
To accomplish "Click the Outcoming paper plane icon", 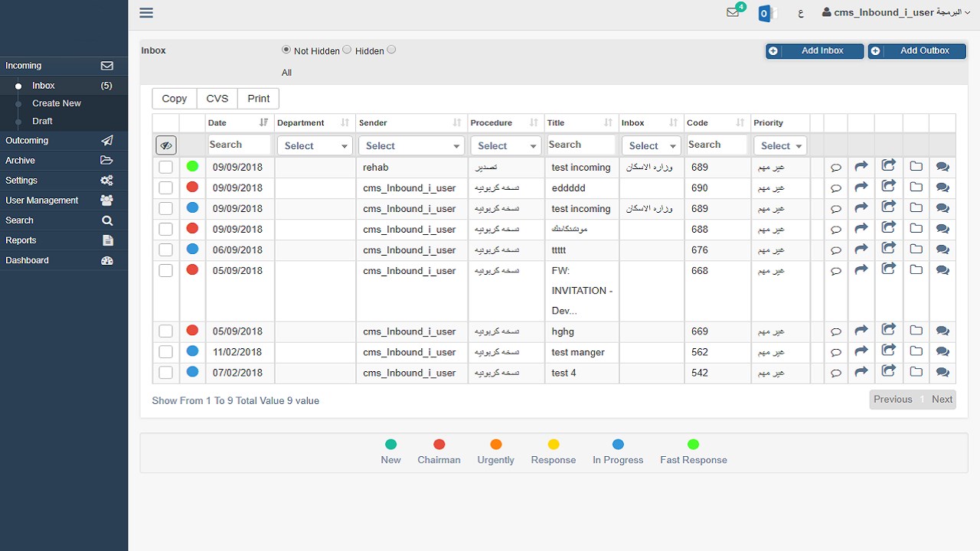I will [107, 141].
